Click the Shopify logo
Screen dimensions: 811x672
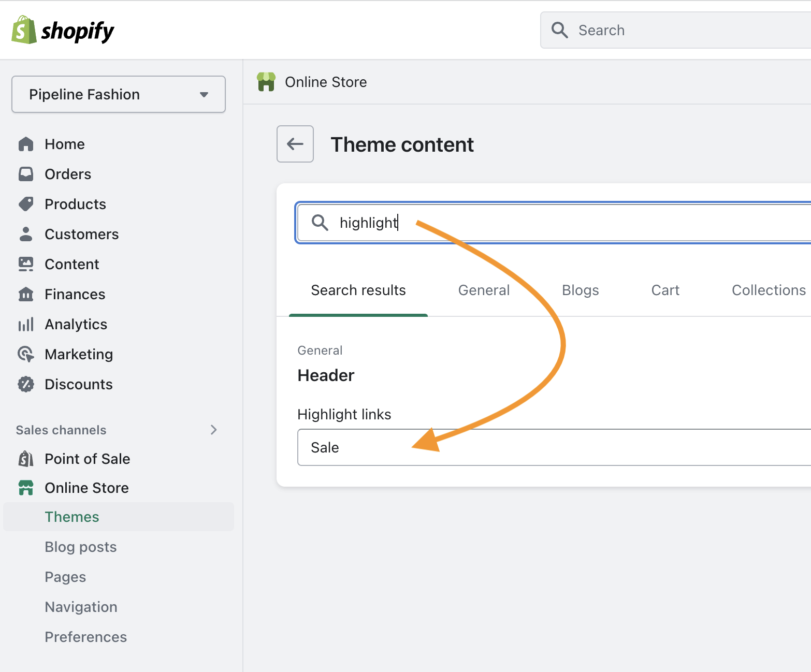click(63, 31)
